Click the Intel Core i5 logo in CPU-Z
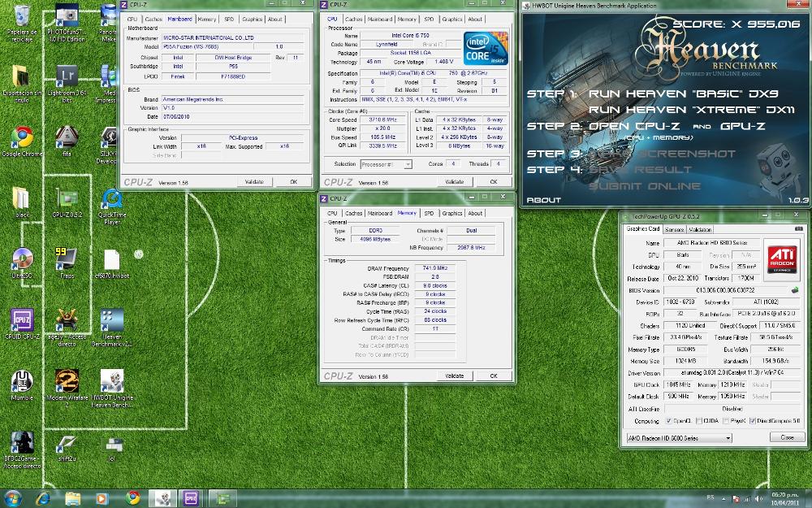The width and height of the screenshot is (812, 508). coord(486,48)
